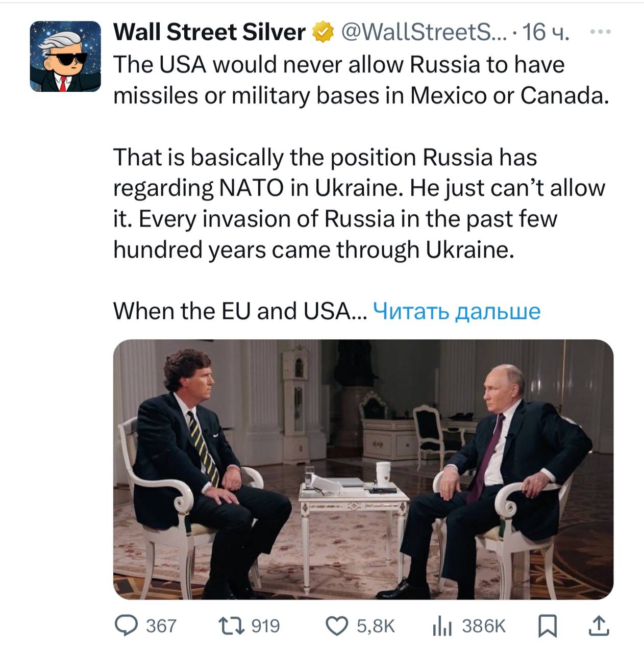Click the gold verified badge
Image resolution: width=644 pixels, height=653 pixels.
323,32
